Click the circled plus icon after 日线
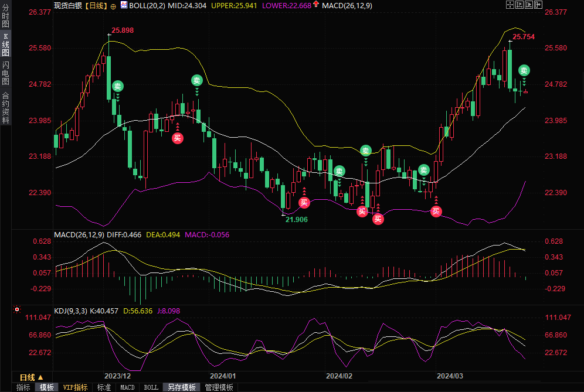Viewport: 584px width, 392px height. click(114, 6)
